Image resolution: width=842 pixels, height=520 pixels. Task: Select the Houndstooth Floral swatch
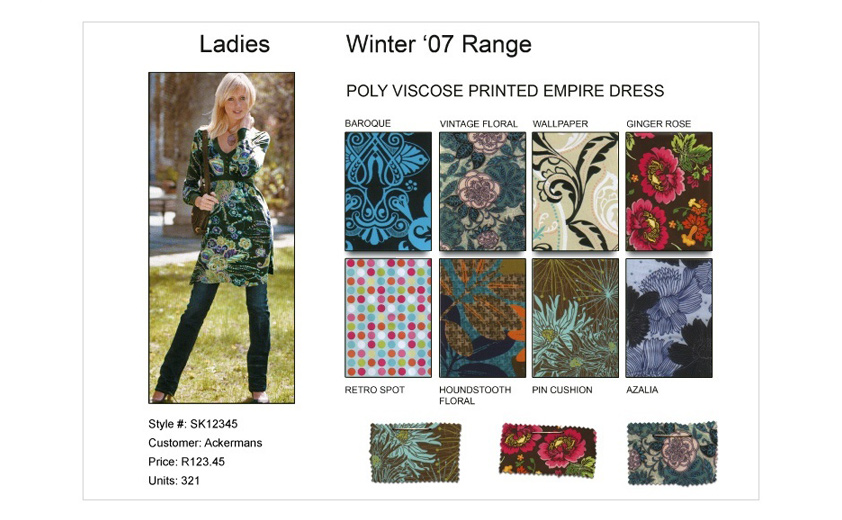coord(482,317)
